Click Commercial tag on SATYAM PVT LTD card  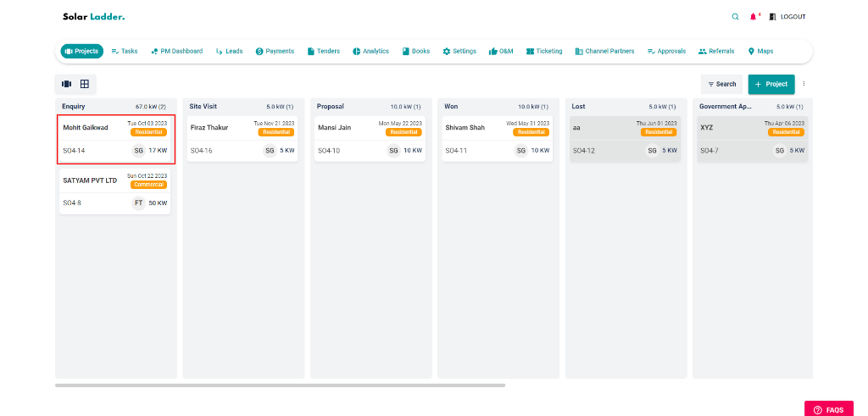click(149, 185)
